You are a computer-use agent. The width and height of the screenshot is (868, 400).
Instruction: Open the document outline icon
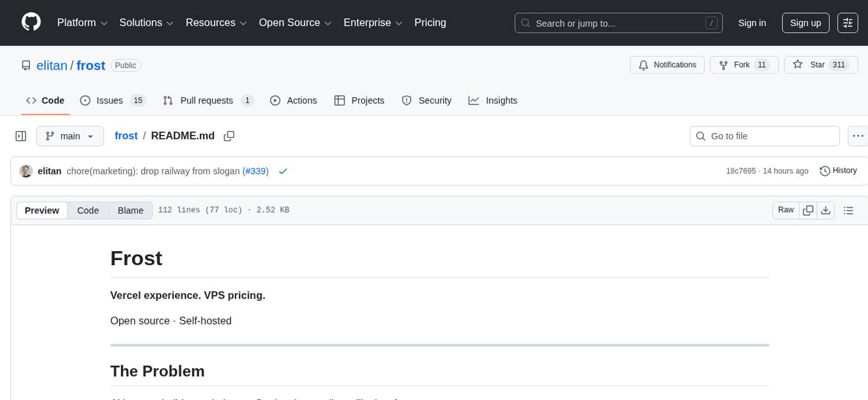[848, 210]
